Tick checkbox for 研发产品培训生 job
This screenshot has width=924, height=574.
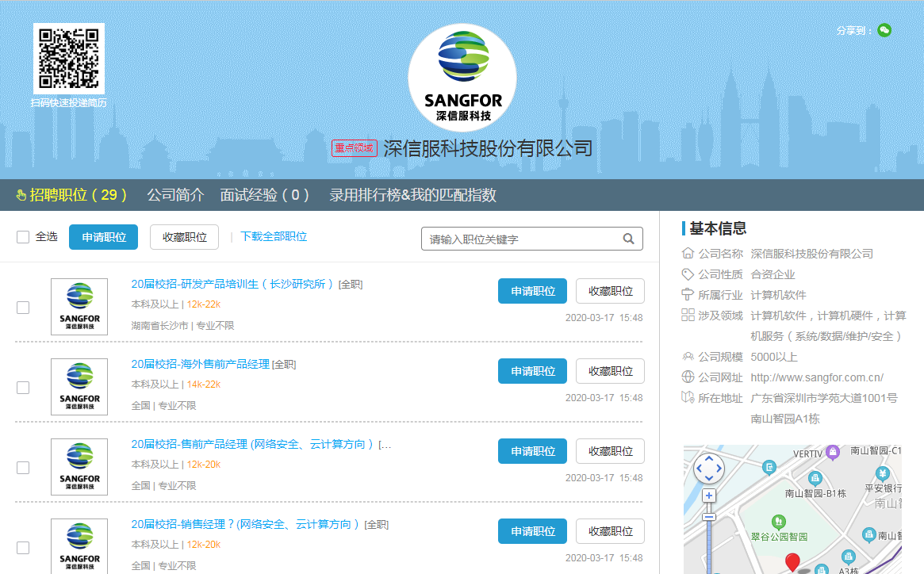[x=23, y=308]
